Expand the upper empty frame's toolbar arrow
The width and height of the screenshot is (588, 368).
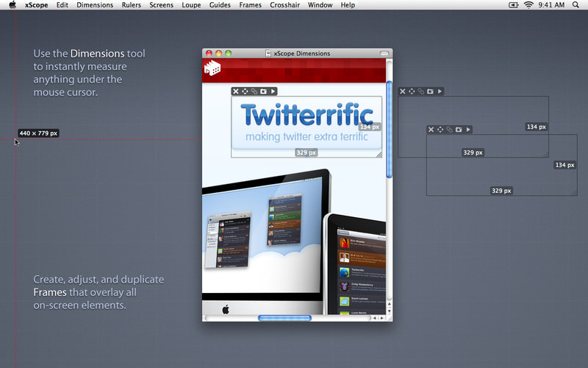440,91
